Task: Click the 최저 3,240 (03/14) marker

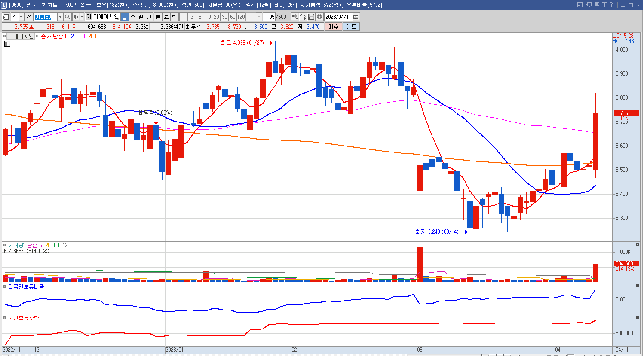Action: pos(442,232)
